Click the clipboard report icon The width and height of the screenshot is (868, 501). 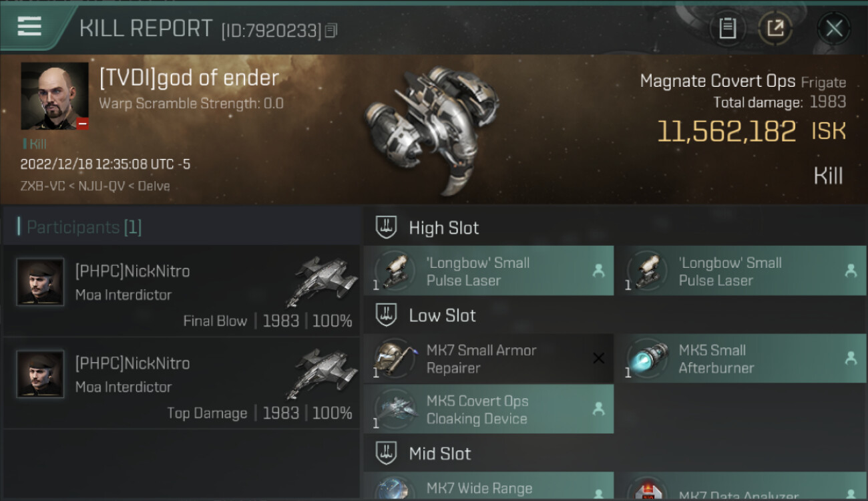click(728, 28)
